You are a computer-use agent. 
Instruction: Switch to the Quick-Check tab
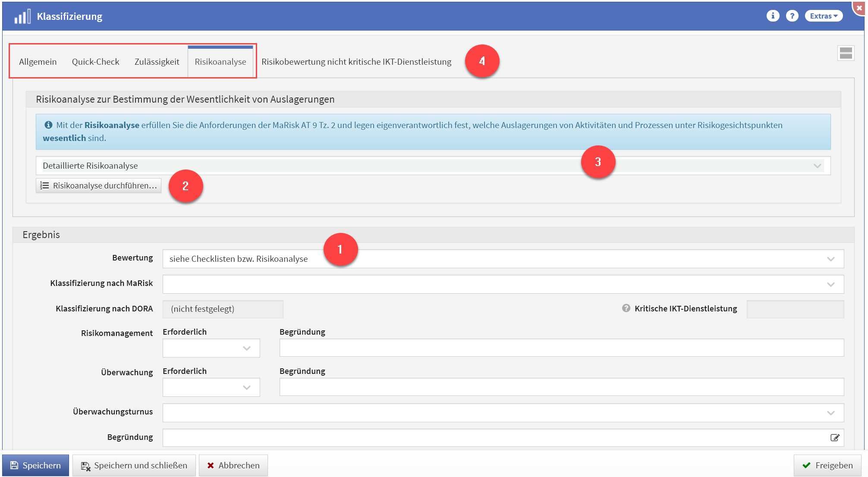tap(95, 62)
